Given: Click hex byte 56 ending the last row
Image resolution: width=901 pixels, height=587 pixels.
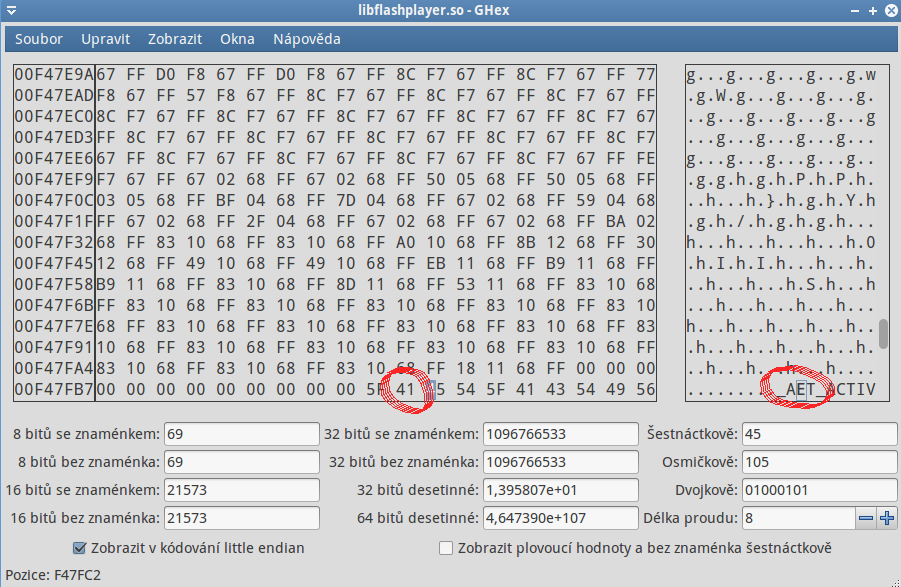Looking at the screenshot, I should [x=645, y=389].
